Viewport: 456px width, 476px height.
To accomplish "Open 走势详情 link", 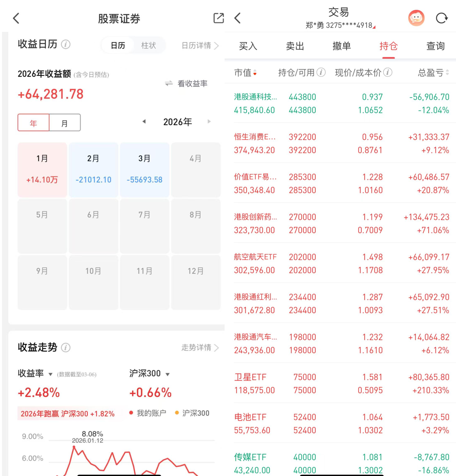I will [200, 347].
